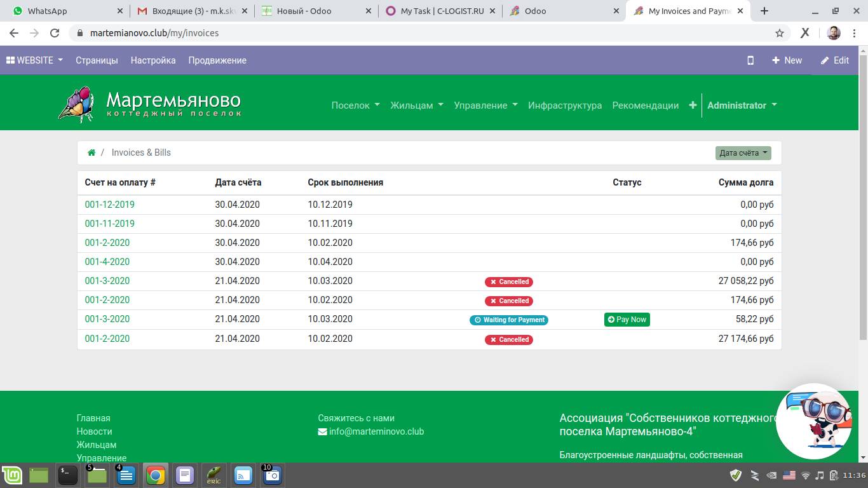Open the chatbot robot mascot widget
This screenshot has width=868, height=488.
coord(814,421)
